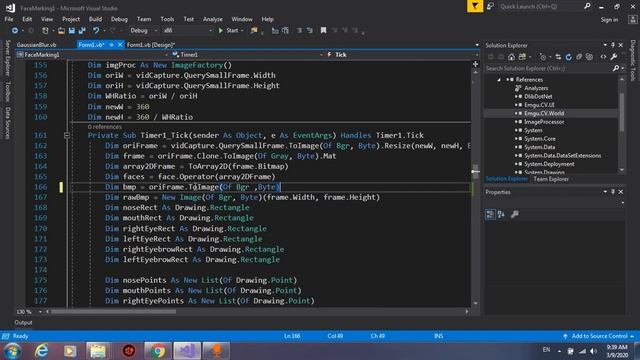
Task: Open the Start button dropdown arrow
Action: click(242, 31)
